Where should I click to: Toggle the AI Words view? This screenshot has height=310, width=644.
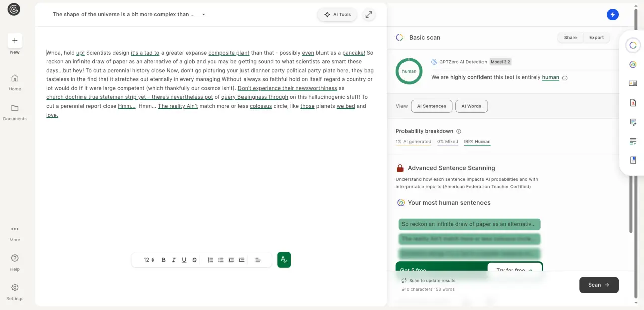[x=471, y=106]
